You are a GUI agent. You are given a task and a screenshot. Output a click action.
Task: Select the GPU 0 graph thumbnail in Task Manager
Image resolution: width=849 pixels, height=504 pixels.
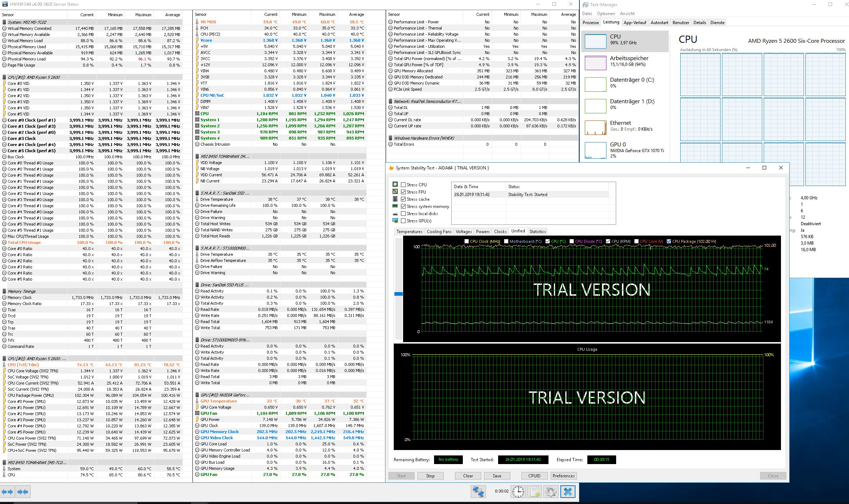coord(595,150)
